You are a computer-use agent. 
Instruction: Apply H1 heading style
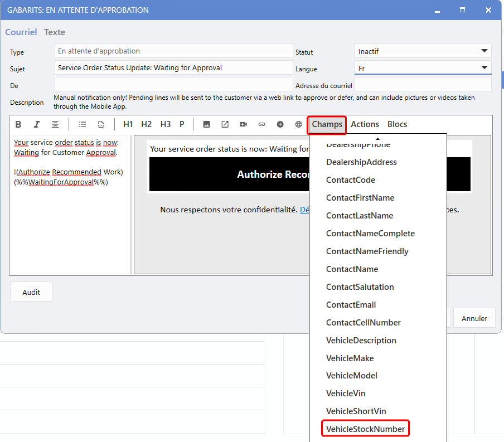point(128,124)
